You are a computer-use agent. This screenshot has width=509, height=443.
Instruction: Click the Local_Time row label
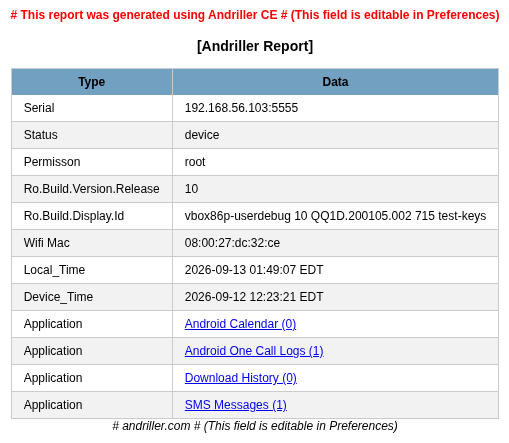click(54, 270)
